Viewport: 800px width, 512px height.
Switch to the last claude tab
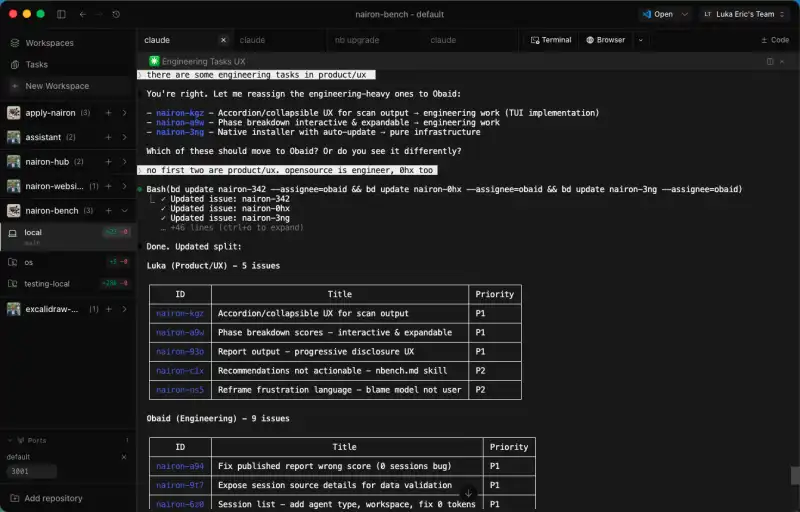pos(443,40)
